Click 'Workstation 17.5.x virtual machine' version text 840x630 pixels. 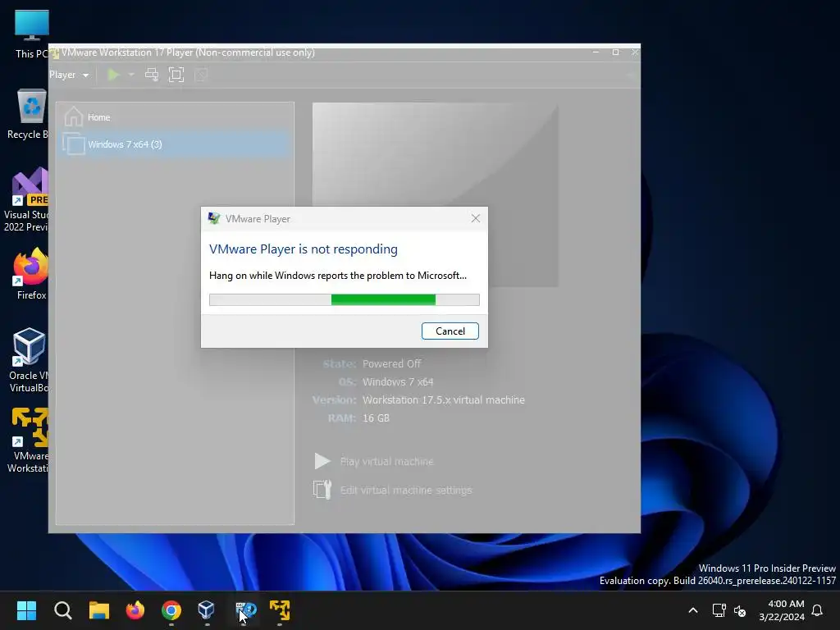pos(444,399)
